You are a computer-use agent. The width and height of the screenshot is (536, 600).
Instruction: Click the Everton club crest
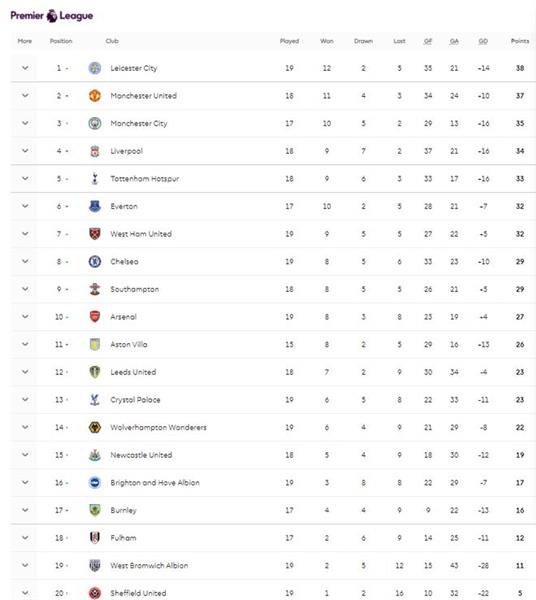[94, 206]
